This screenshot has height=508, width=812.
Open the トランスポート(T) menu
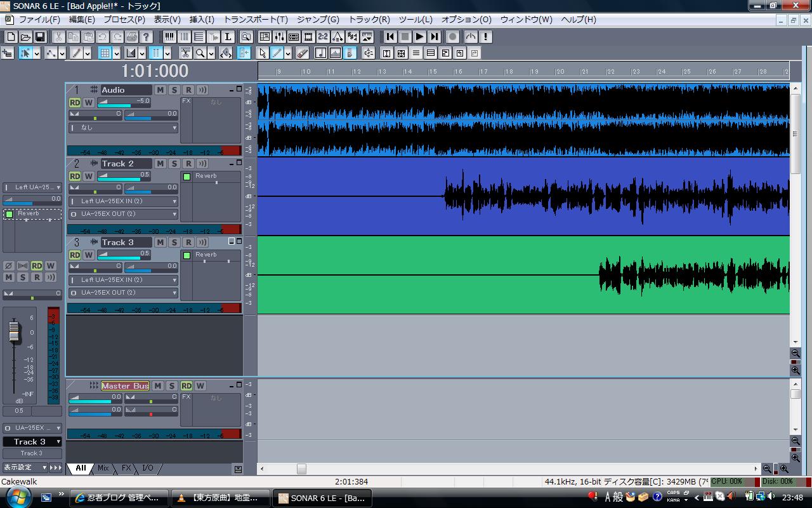click(x=256, y=20)
